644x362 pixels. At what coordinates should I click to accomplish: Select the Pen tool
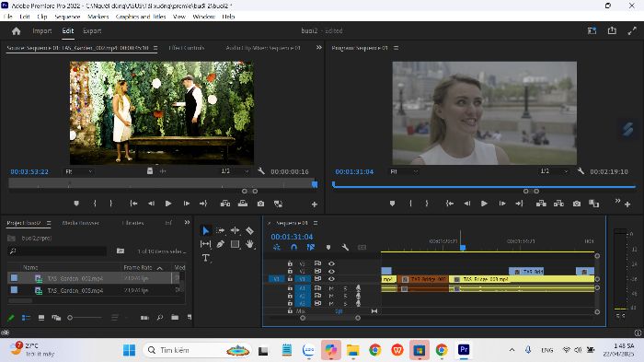coord(221,244)
